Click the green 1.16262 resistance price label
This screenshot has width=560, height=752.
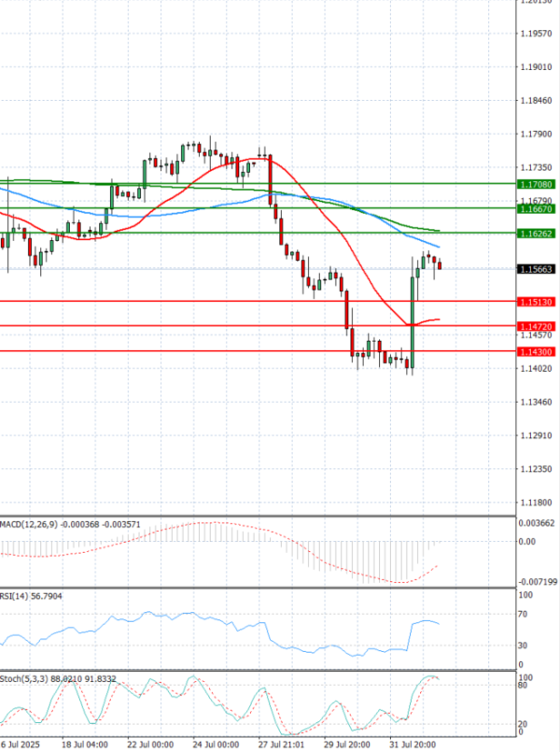point(536,234)
